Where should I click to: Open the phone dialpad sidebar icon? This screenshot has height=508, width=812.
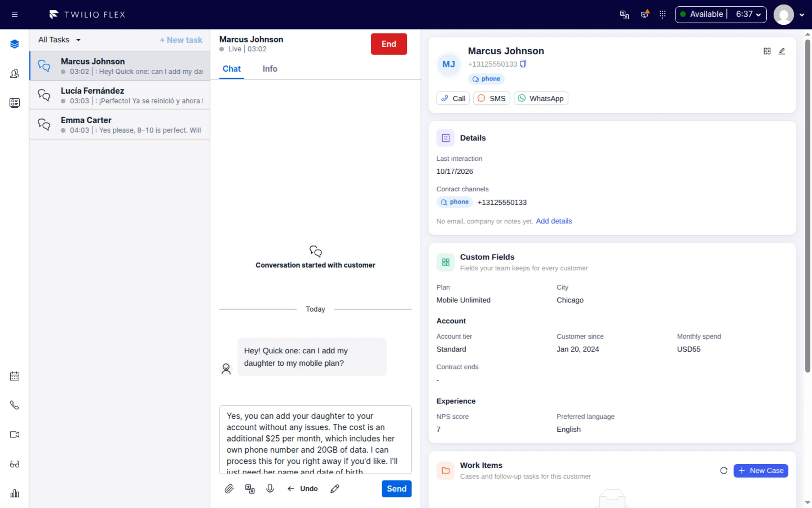tap(15, 405)
